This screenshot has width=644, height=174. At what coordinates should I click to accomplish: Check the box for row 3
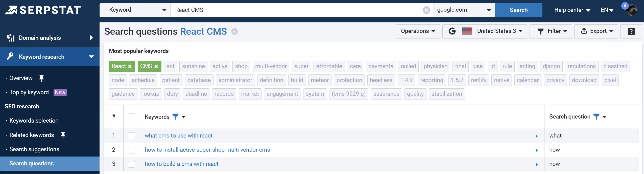point(131,164)
